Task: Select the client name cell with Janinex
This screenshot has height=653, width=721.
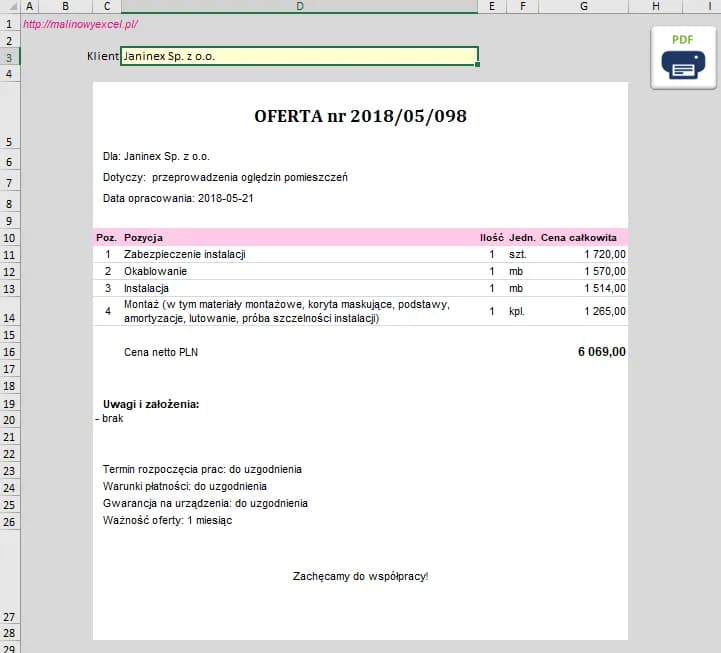Action: tap(298, 56)
